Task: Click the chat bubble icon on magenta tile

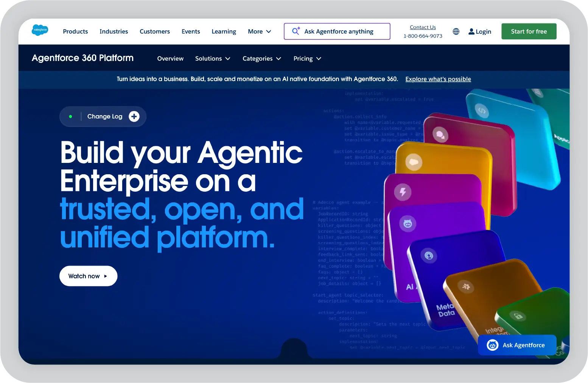Action: 440,134
